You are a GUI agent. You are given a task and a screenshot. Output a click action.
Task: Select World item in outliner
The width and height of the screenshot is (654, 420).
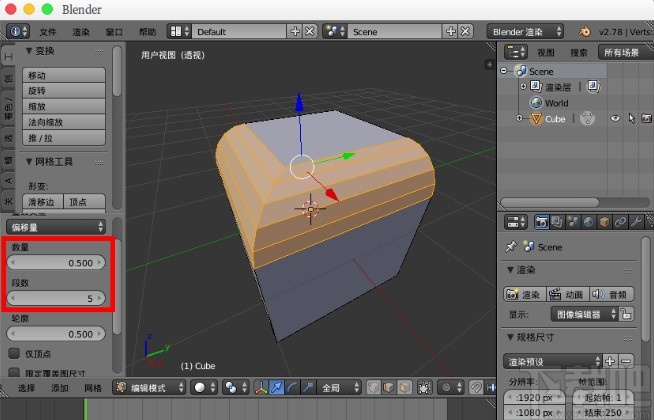(556, 103)
